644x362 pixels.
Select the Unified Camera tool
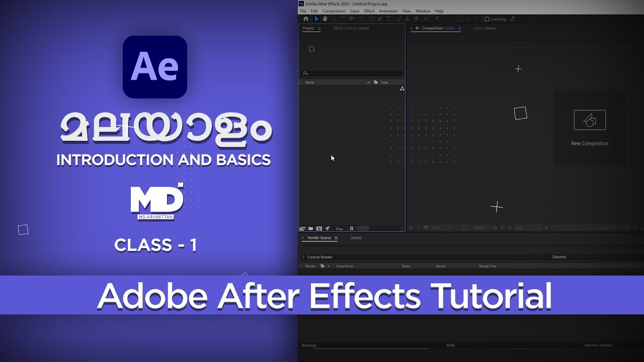click(x=352, y=19)
